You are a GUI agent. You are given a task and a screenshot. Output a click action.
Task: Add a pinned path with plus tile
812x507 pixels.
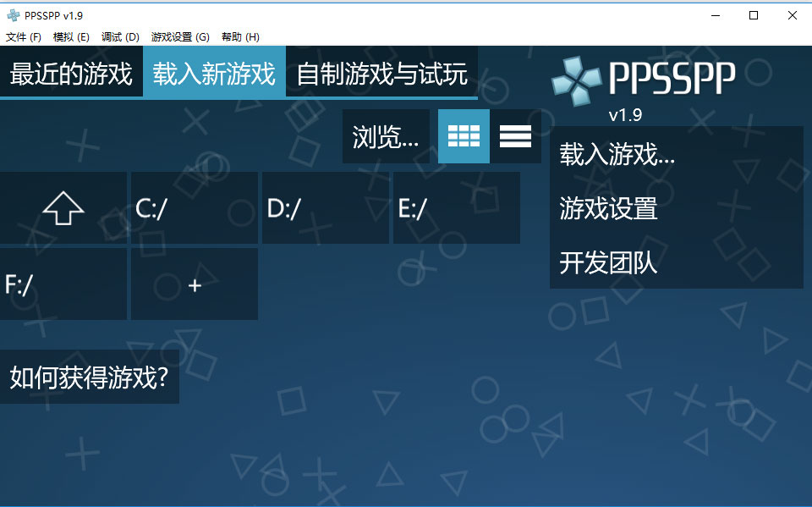tap(195, 284)
